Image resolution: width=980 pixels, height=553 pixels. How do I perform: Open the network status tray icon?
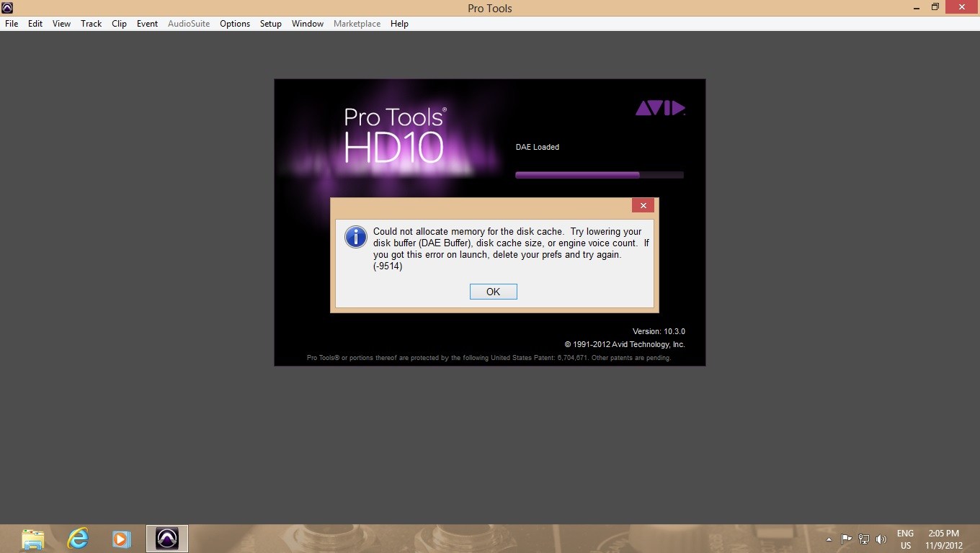(863, 539)
